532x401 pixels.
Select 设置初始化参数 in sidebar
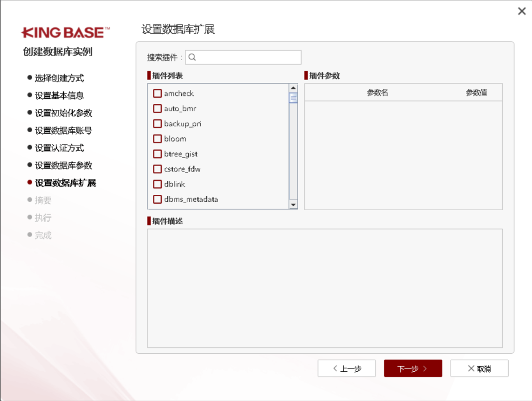tap(63, 113)
